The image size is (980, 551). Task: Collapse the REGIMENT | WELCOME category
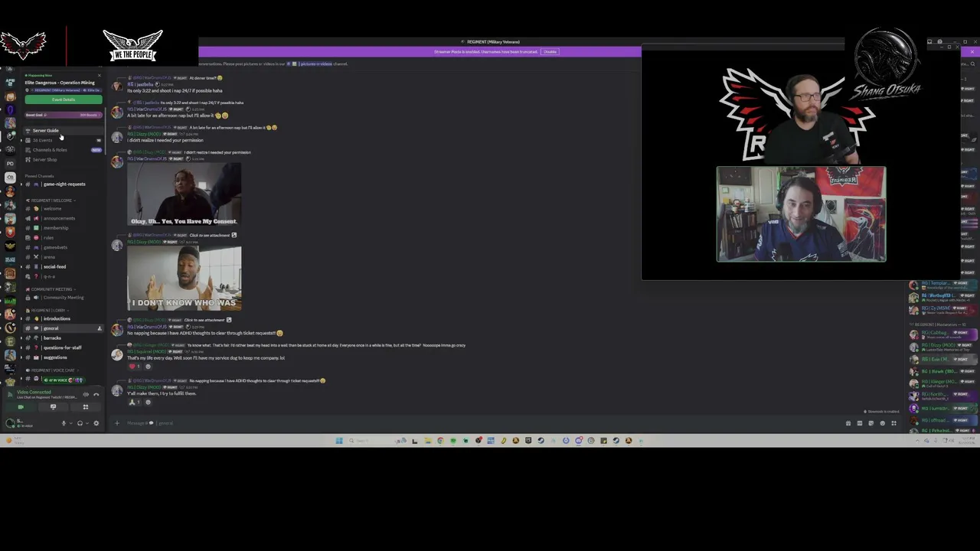(x=50, y=201)
